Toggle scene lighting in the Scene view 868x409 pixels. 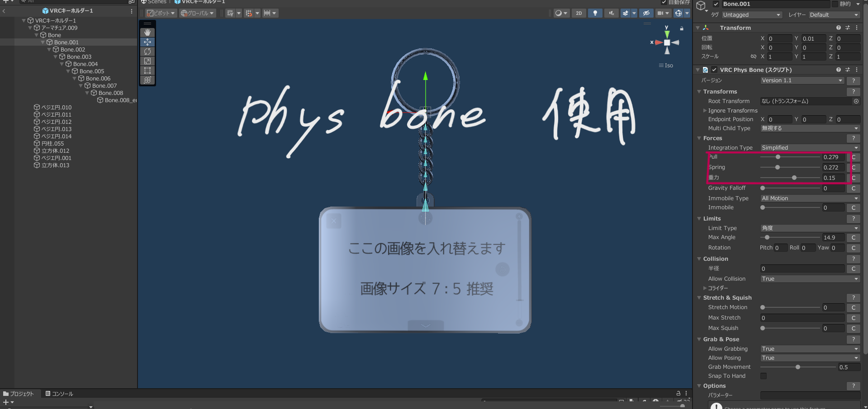pyautogui.click(x=595, y=13)
